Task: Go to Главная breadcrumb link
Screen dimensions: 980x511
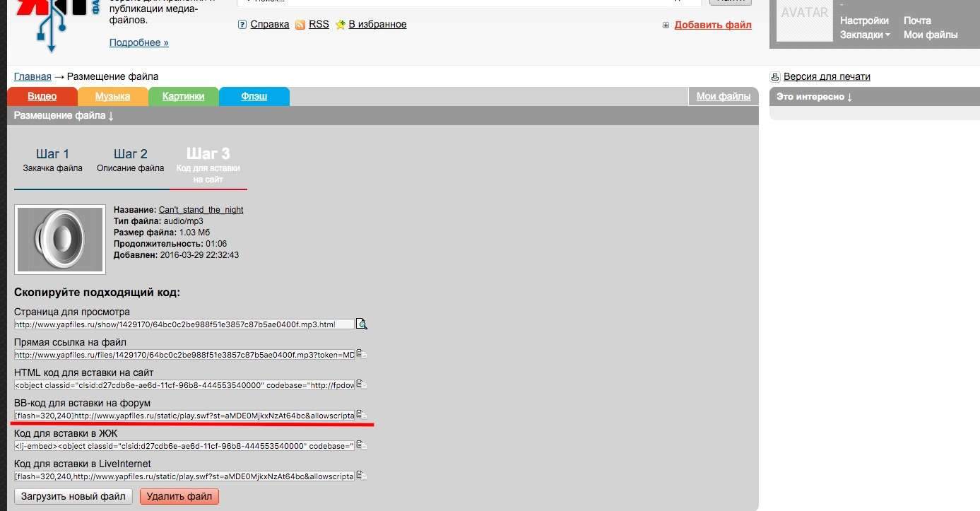Action: (33, 76)
